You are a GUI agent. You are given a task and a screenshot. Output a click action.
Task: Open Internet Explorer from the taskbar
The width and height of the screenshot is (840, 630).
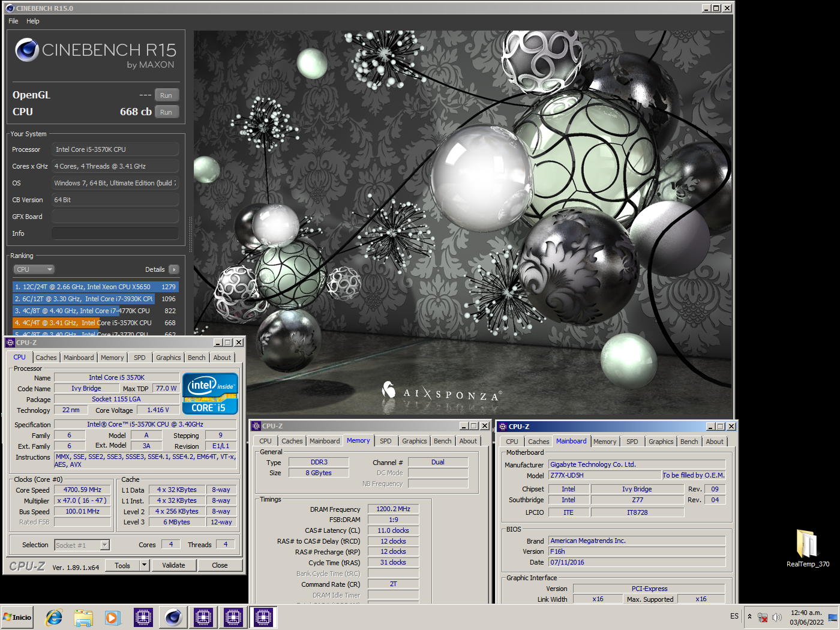click(54, 617)
